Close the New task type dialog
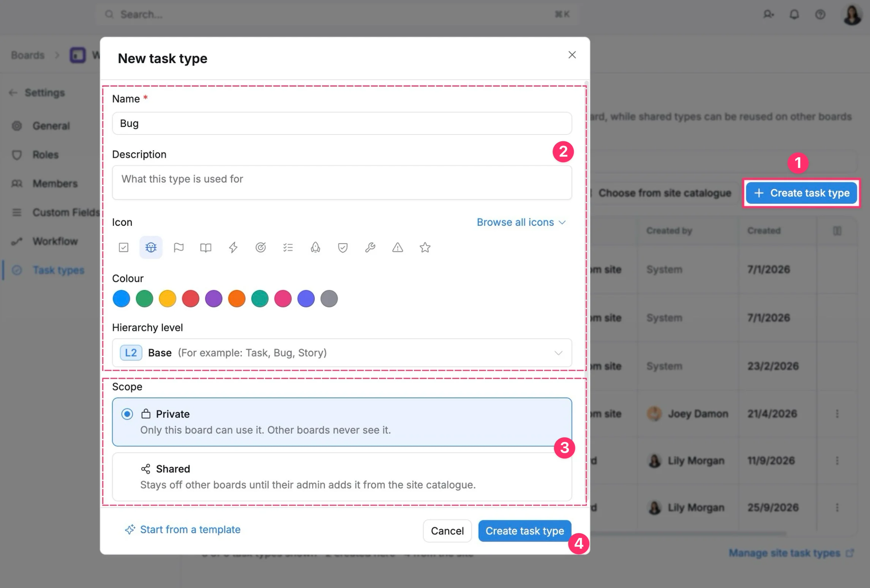The width and height of the screenshot is (870, 588). 572,55
